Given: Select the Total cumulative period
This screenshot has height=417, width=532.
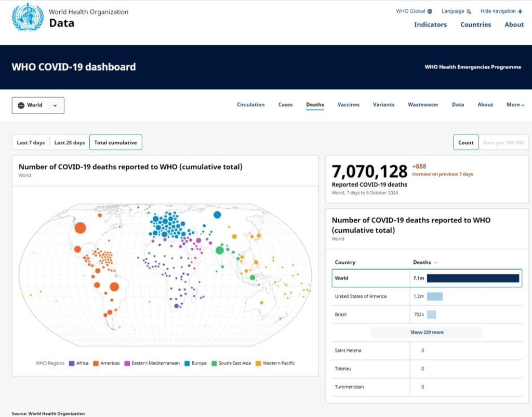Looking at the screenshot, I should [116, 142].
